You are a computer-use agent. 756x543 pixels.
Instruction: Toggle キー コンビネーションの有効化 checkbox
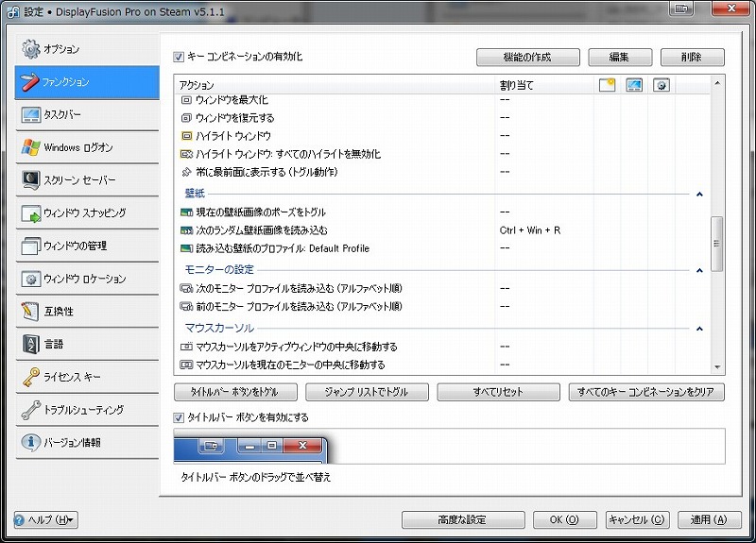tap(179, 57)
